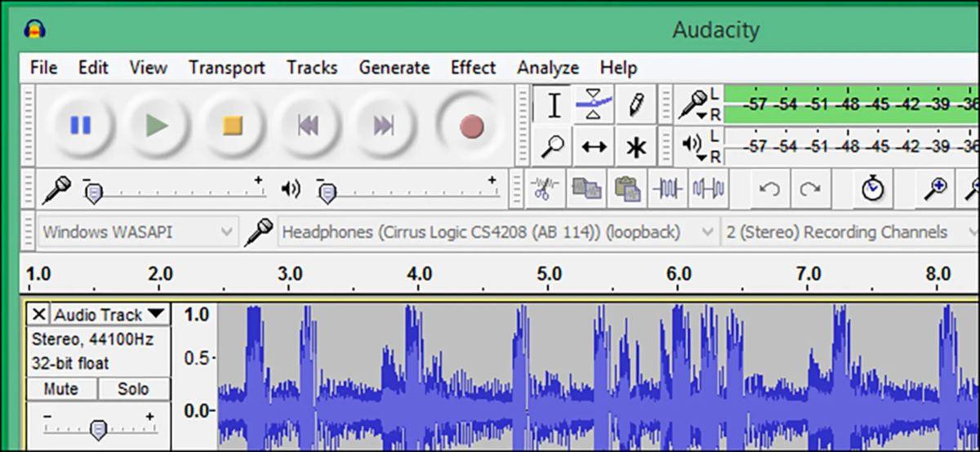This screenshot has width=980, height=452.
Task: Open the Effect menu
Action: 473,68
